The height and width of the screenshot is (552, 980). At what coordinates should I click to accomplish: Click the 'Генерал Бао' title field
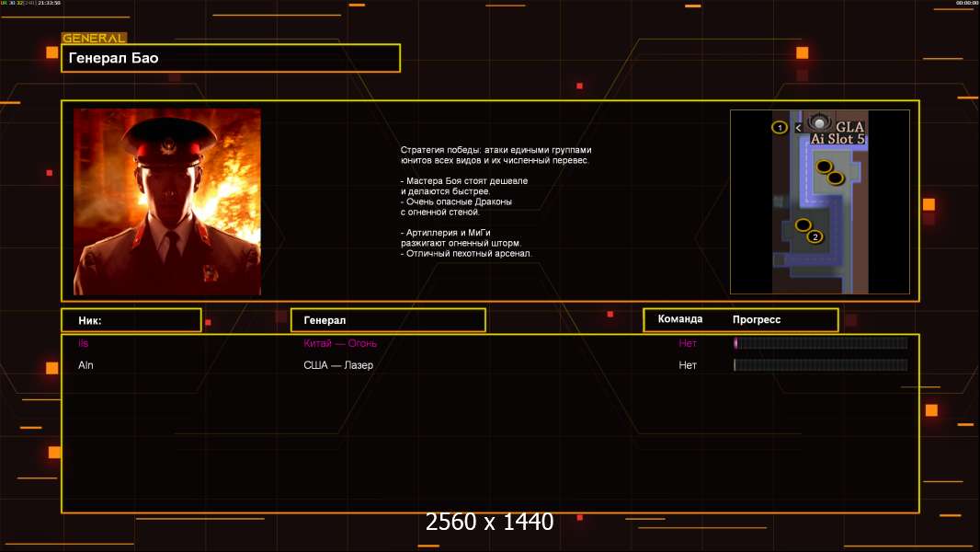click(231, 58)
